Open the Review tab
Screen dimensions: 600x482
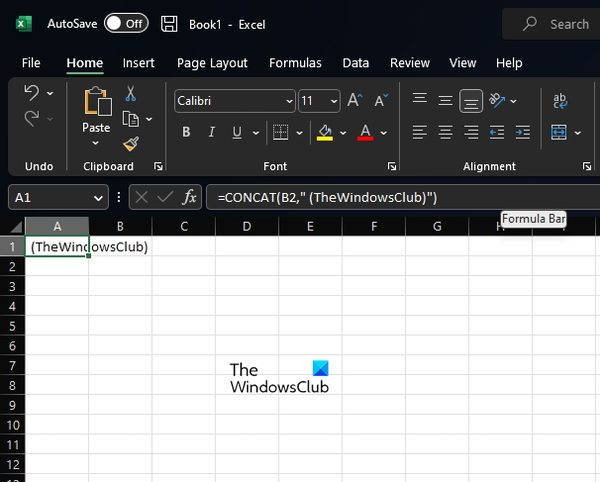tap(410, 63)
